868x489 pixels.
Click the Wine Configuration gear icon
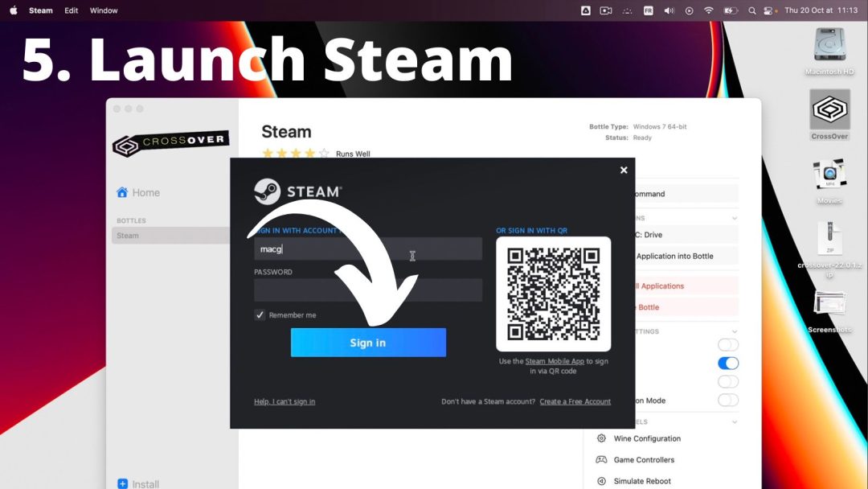click(601, 438)
